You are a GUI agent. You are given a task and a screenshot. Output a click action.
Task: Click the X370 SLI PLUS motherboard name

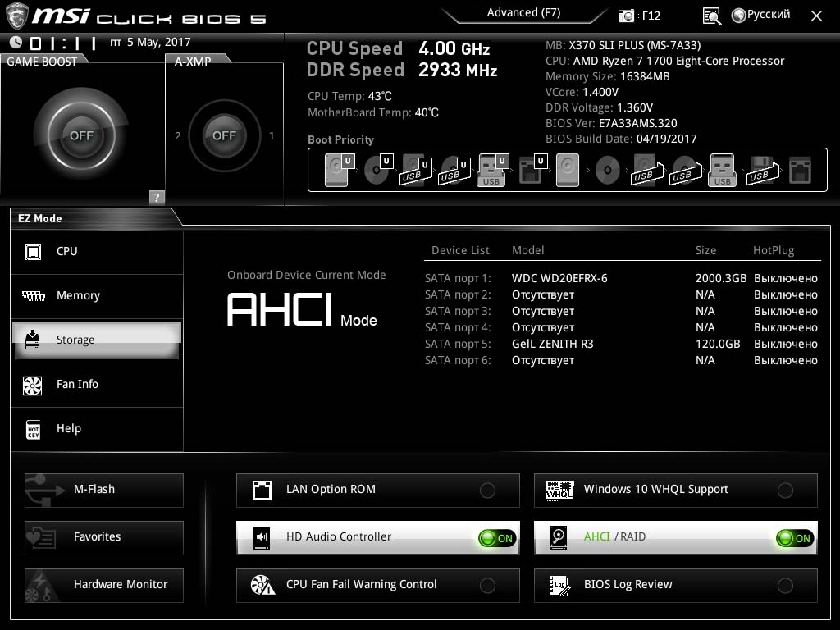tap(634, 46)
